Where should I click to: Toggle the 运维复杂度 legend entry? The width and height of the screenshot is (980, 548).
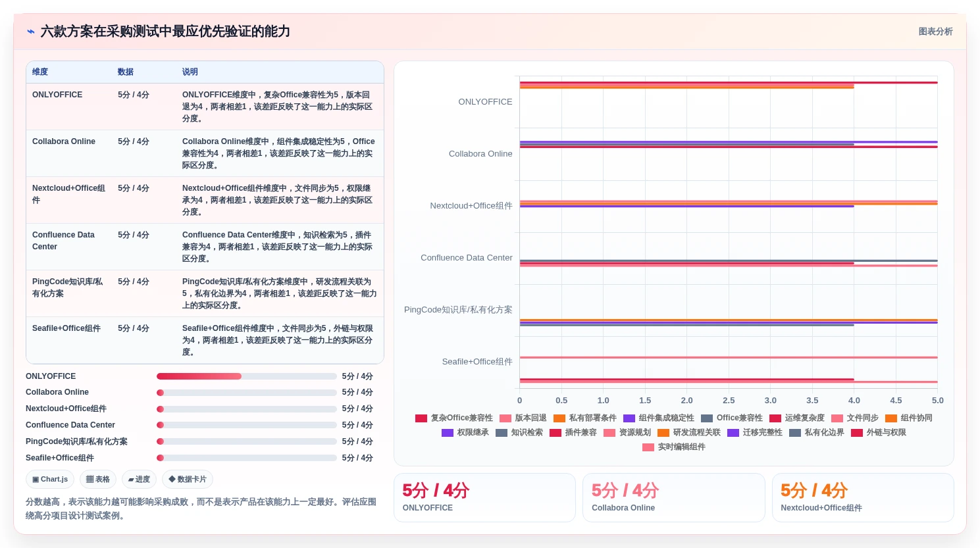(x=796, y=418)
